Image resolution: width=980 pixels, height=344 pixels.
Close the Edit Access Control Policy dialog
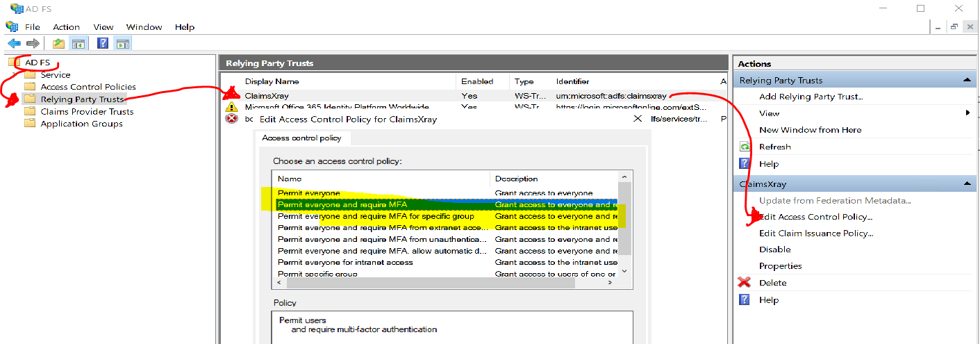click(x=638, y=119)
